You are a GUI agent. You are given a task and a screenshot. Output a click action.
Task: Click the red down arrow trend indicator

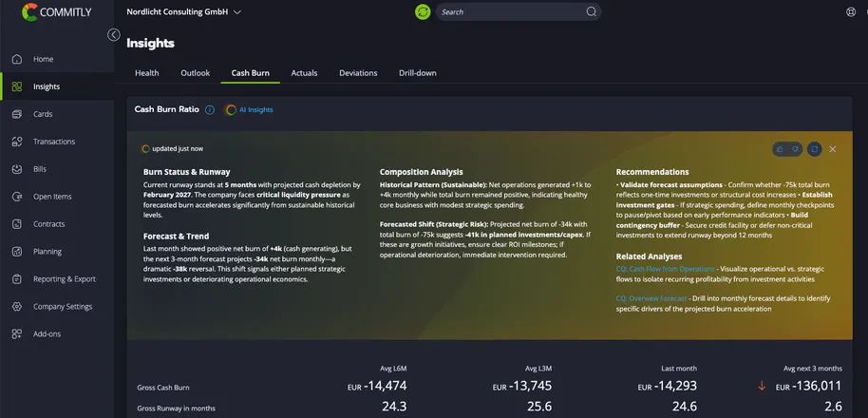tap(761, 386)
